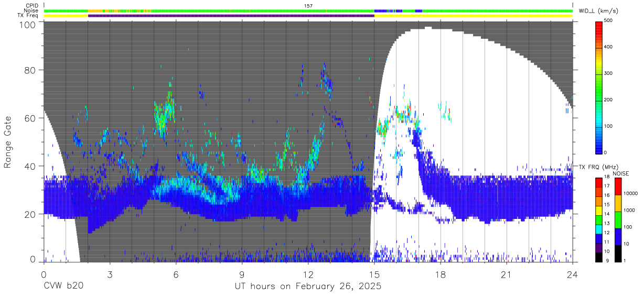This screenshot has width=644, height=297.
Task: Click the x-axis tick label 3
Action: (110, 274)
